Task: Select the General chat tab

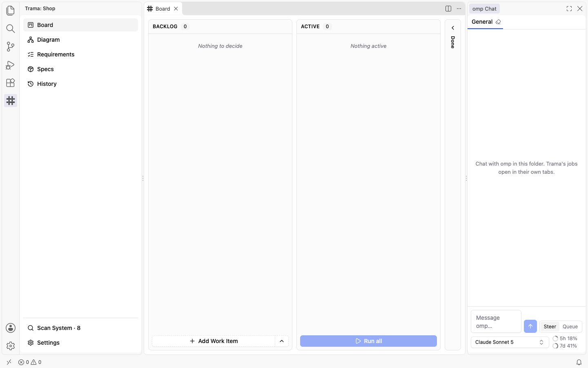Action: coord(482,22)
